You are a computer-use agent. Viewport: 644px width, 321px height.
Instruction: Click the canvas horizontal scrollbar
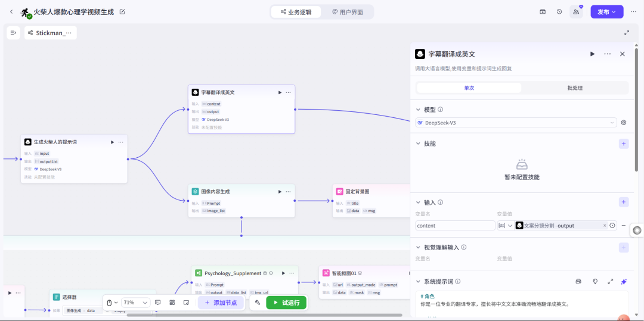(x=264, y=315)
